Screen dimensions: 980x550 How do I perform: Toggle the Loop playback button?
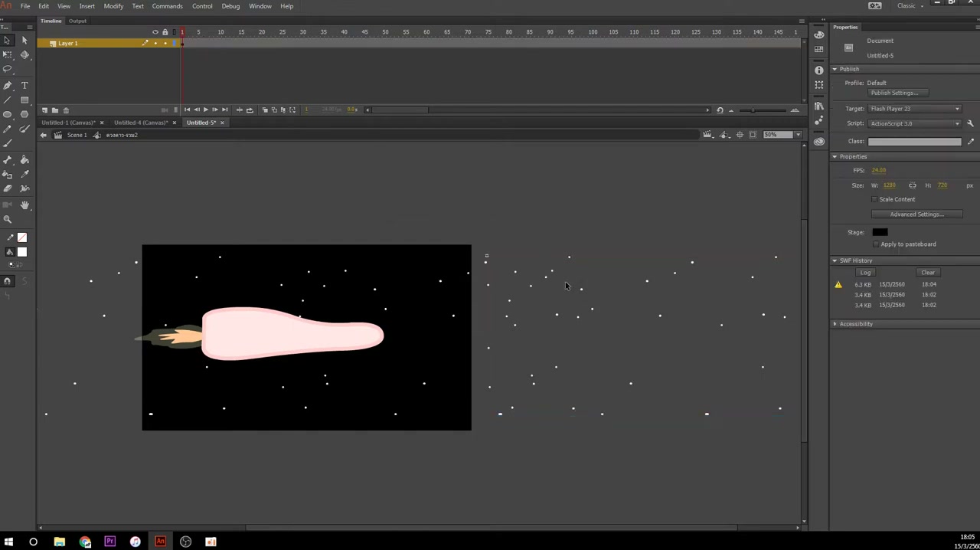[249, 110]
